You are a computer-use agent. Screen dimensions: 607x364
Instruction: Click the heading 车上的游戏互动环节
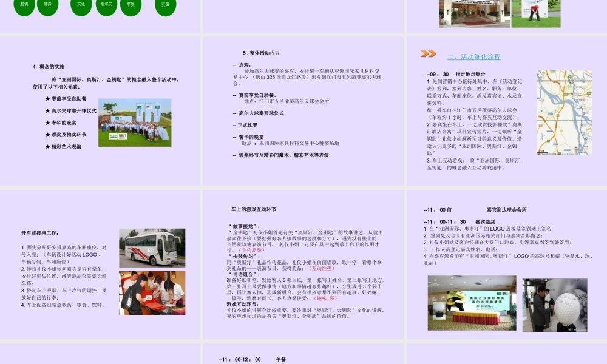(254, 209)
